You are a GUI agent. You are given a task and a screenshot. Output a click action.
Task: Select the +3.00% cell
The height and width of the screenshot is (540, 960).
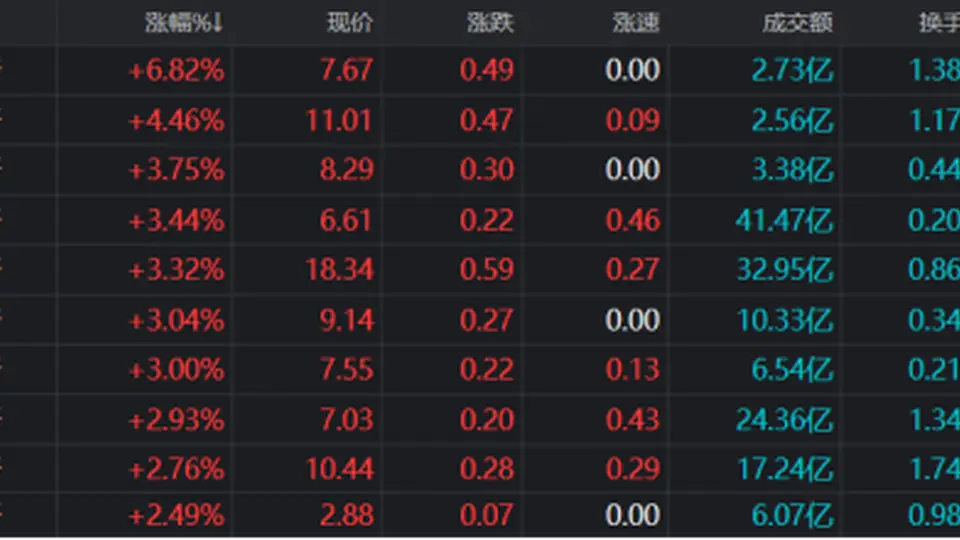pos(176,370)
